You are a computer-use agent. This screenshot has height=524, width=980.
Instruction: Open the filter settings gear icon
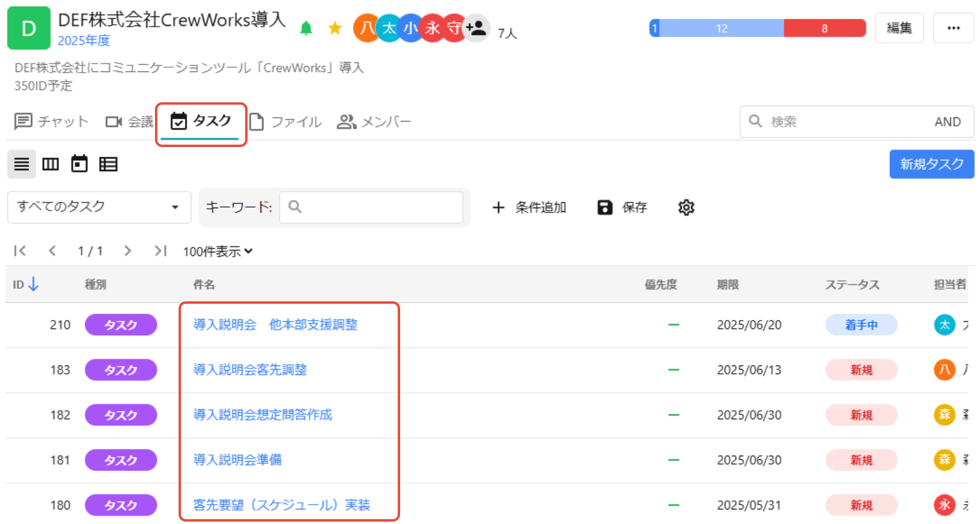click(686, 208)
